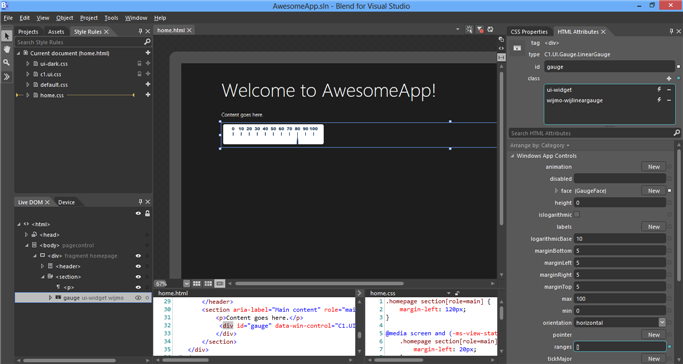Viewport: 683px width, 364px height.
Task: Expand the default.css style rules
Action: pos(27,84)
